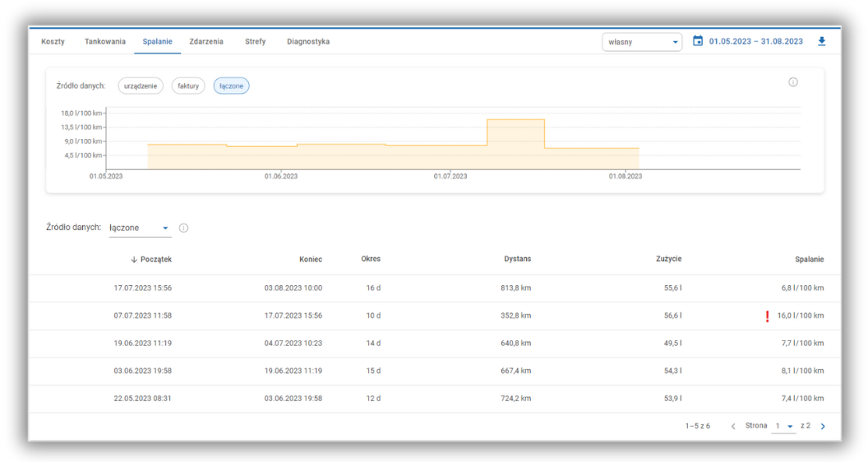
Task: Expand the Źródło danych łączone dropdown
Action: (x=140, y=228)
